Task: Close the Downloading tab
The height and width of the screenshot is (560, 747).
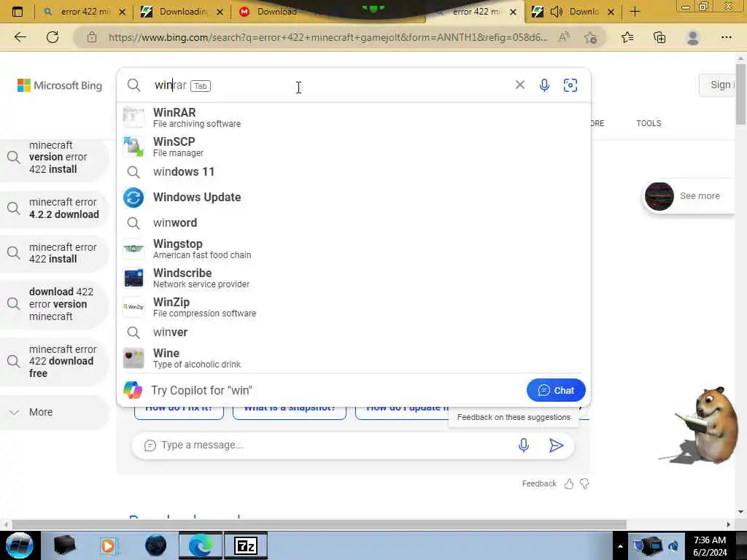Action: pyautogui.click(x=220, y=12)
